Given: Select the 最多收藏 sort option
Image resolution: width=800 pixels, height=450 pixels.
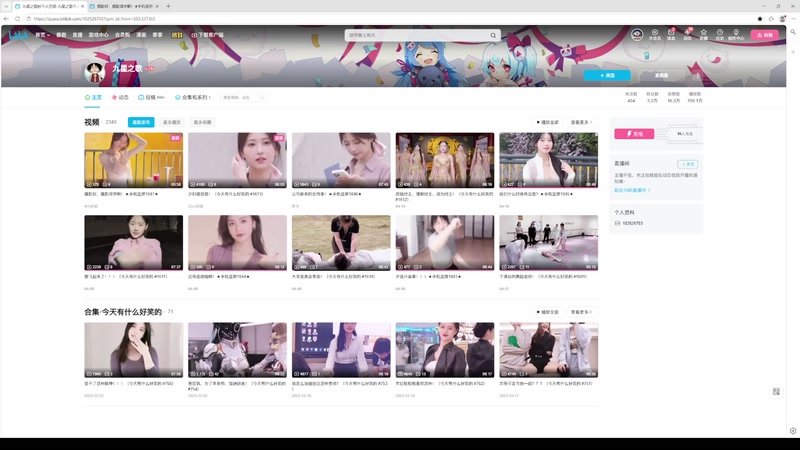Looking at the screenshot, I should tap(202, 122).
